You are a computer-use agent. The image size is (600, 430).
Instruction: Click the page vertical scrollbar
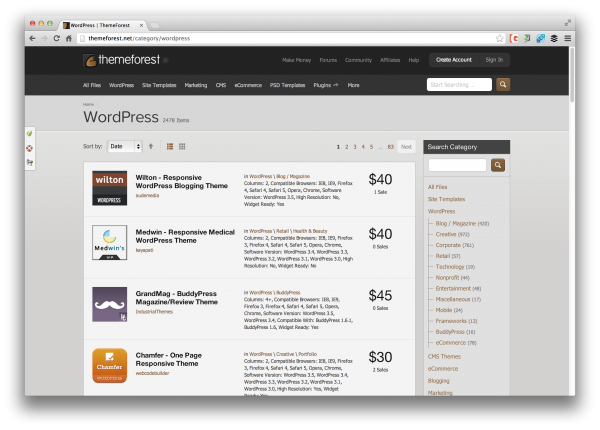572,75
